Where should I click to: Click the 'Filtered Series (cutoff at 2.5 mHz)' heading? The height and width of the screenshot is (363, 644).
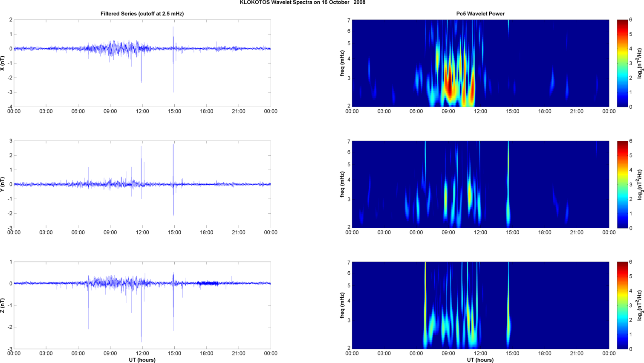tap(142, 14)
